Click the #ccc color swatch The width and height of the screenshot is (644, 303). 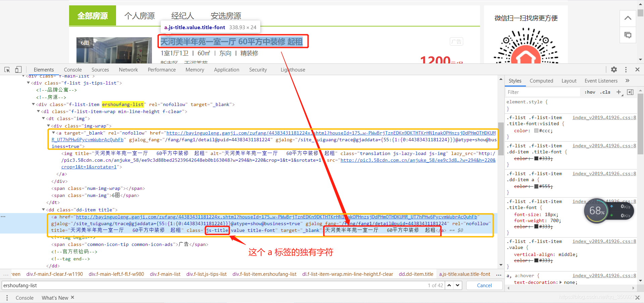pyautogui.click(x=536, y=131)
